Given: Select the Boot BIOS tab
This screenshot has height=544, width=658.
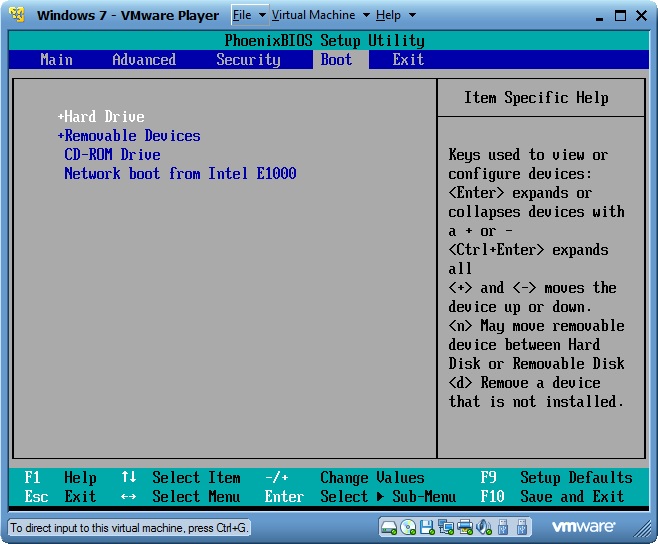Looking at the screenshot, I should point(340,60).
